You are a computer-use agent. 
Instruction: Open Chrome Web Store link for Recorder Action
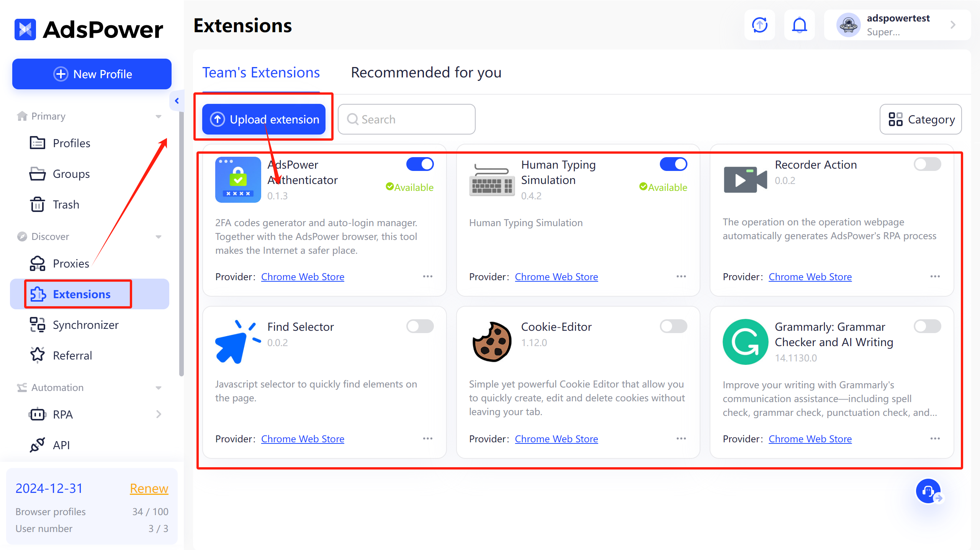[x=810, y=277]
